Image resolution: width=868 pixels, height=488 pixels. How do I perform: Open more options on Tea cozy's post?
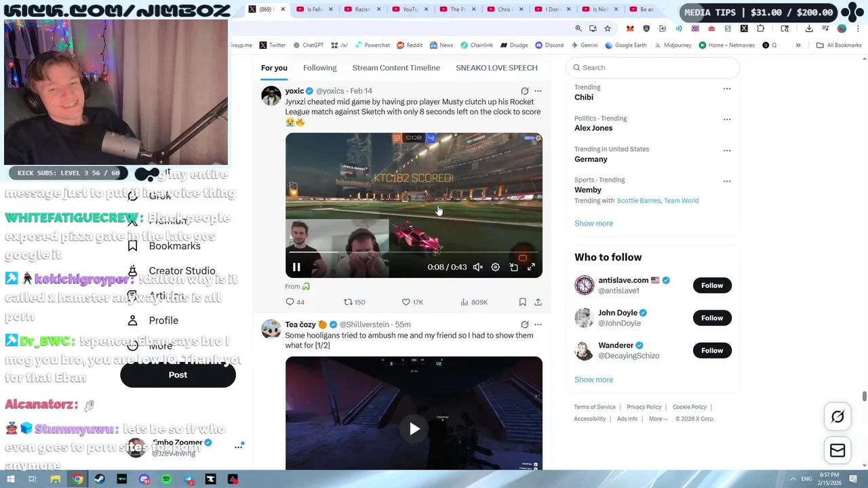538,325
